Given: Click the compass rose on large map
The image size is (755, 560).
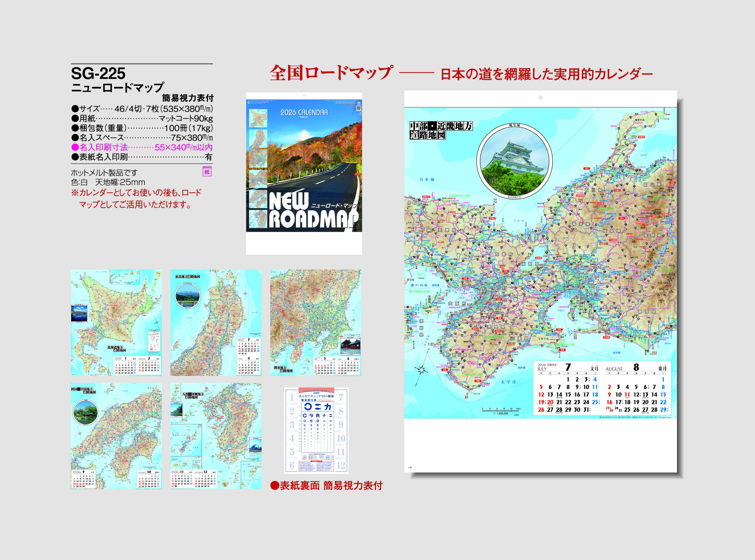Looking at the screenshot, I should (x=421, y=370).
